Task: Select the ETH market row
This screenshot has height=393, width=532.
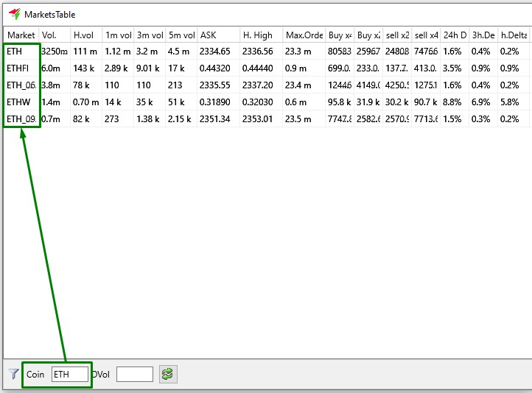Action: [21, 52]
